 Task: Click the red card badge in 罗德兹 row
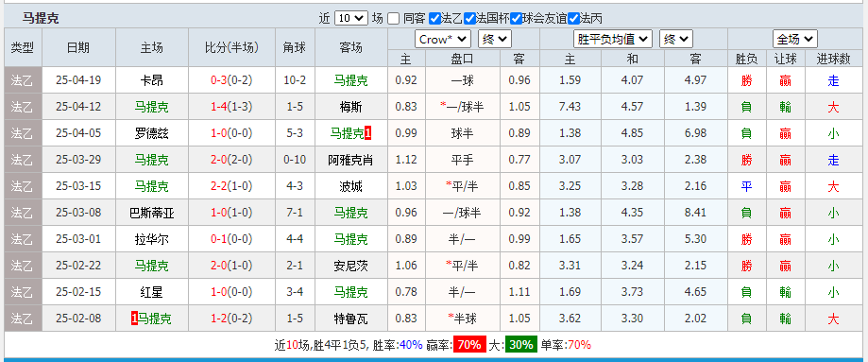(368, 133)
